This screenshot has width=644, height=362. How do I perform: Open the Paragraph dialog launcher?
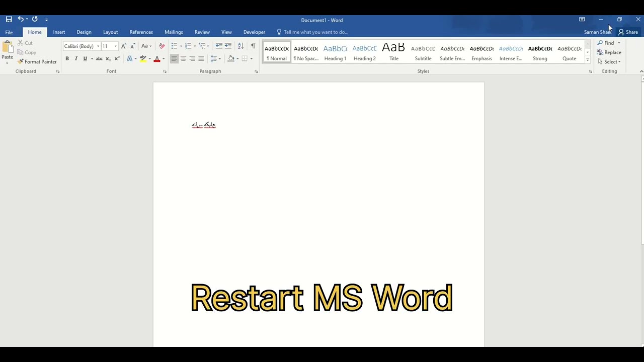click(256, 71)
